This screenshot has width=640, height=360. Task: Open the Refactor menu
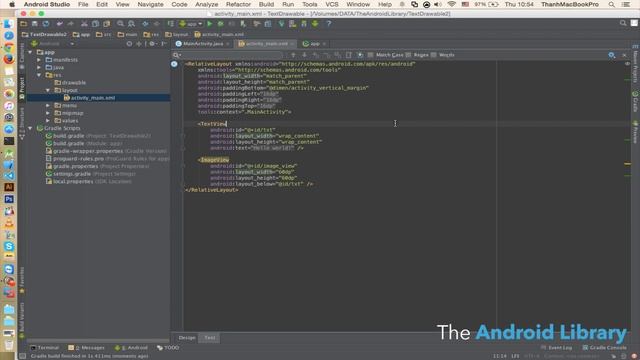[x=238, y=4]
